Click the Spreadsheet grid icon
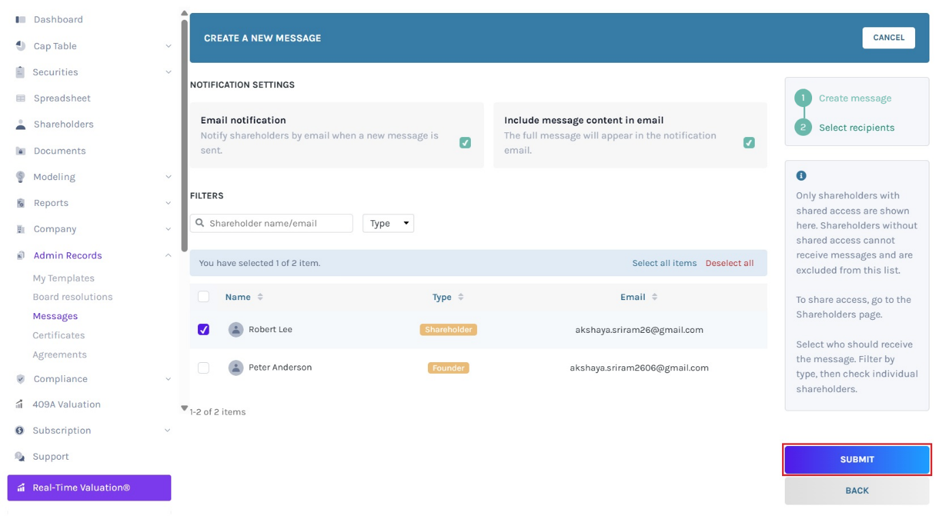Viewport: 939px width, 519px height. 20,98
